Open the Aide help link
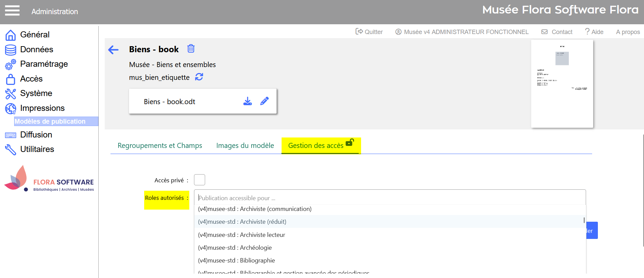The width and height of the screenshot is (644, 278). (x=594, y=32)
